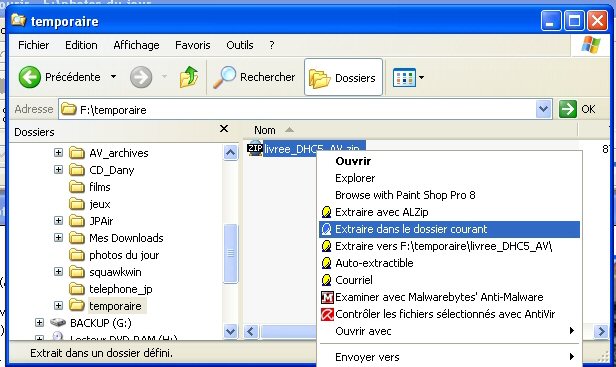Select the telephone_jp folder

(121, 289)
